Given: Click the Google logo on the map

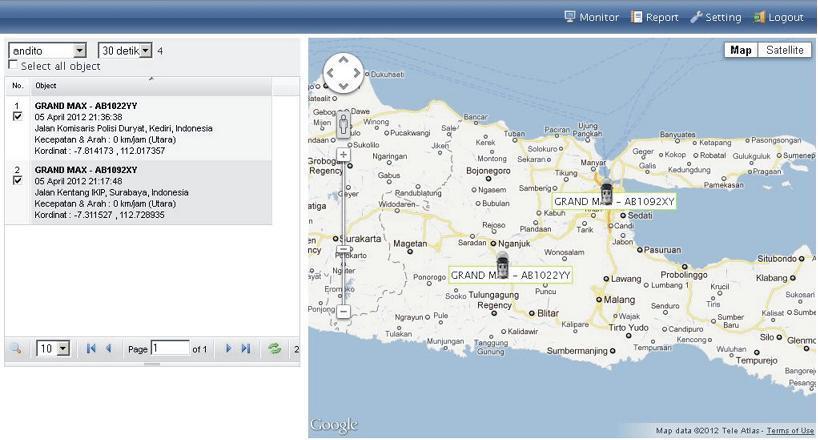Looking at the screenshot, I should point(334,425).
